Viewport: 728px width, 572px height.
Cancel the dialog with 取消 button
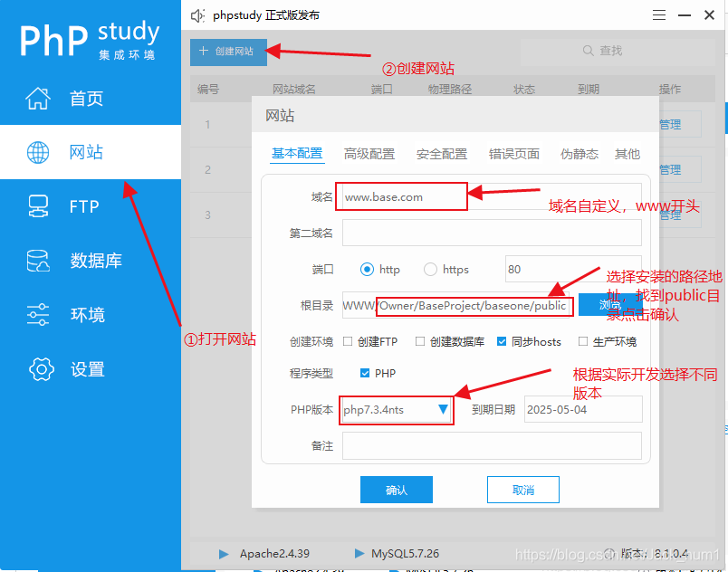click(523, 490)
